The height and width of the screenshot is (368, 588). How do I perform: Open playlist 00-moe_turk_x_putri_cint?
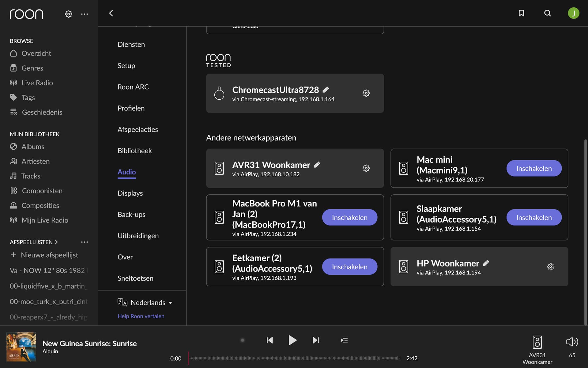(x=49, y=302)
